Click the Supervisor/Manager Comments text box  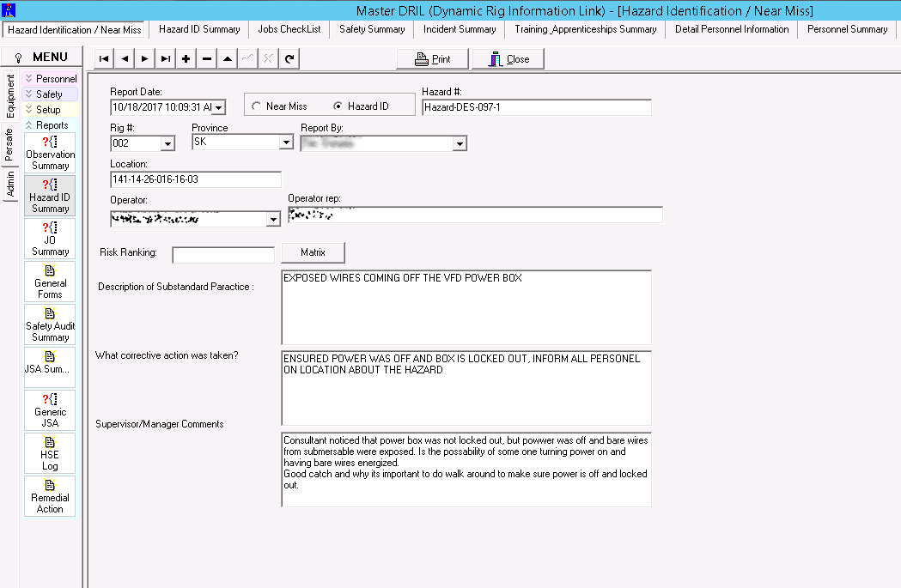(466, 470)
